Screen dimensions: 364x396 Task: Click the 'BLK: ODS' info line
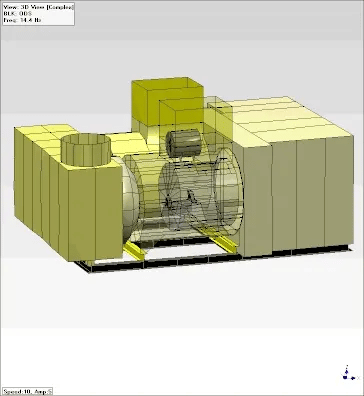point(18,13)
